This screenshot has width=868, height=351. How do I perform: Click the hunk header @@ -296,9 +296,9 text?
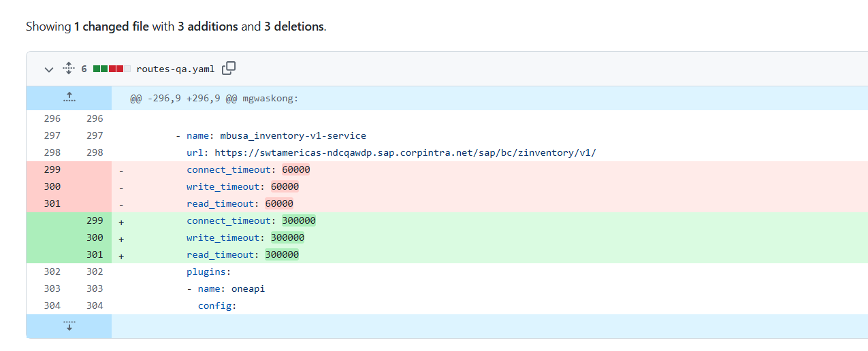coord(214,99)
